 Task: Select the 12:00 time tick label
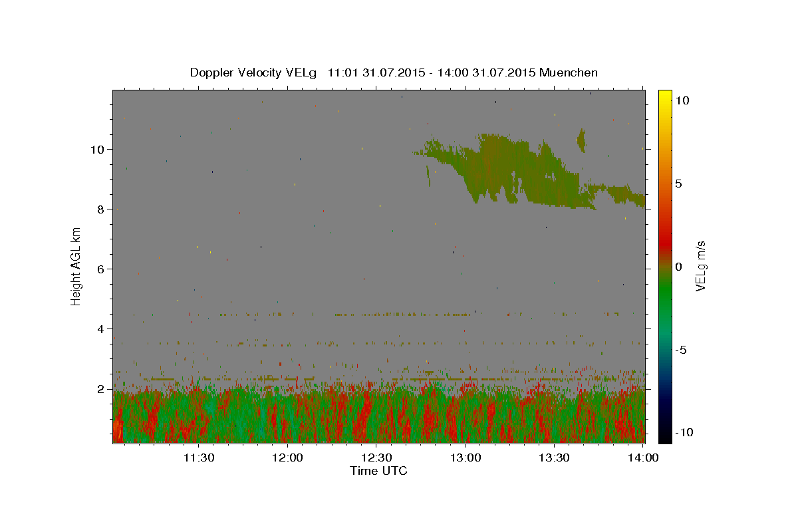pos(287,458)
